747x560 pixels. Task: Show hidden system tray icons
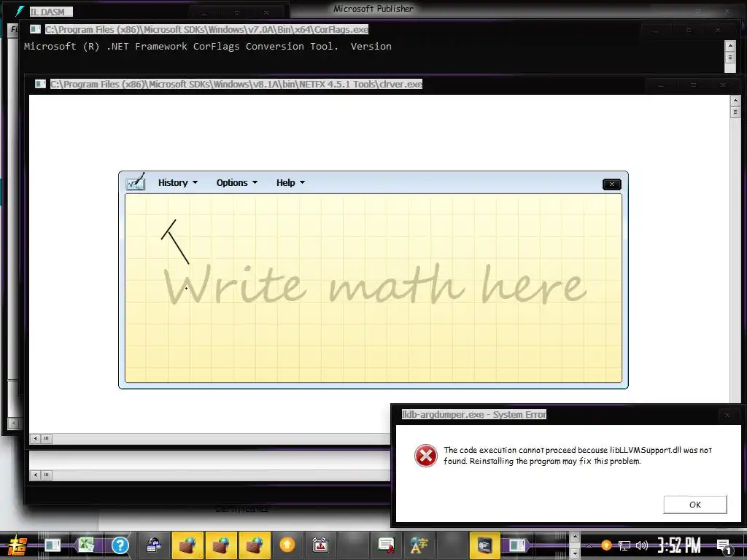point(589,545)
